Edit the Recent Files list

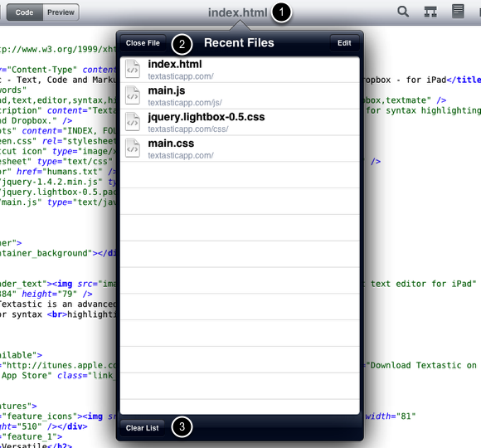click(344, 43)
